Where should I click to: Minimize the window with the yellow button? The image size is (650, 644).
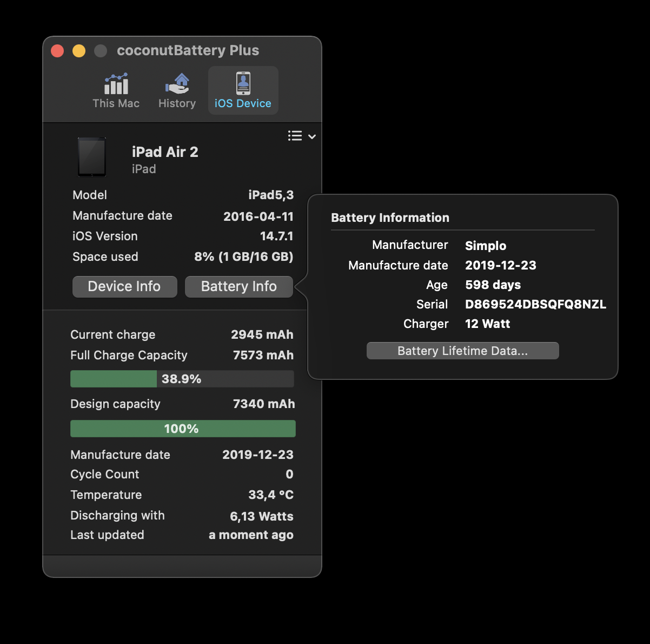[79, 51]
